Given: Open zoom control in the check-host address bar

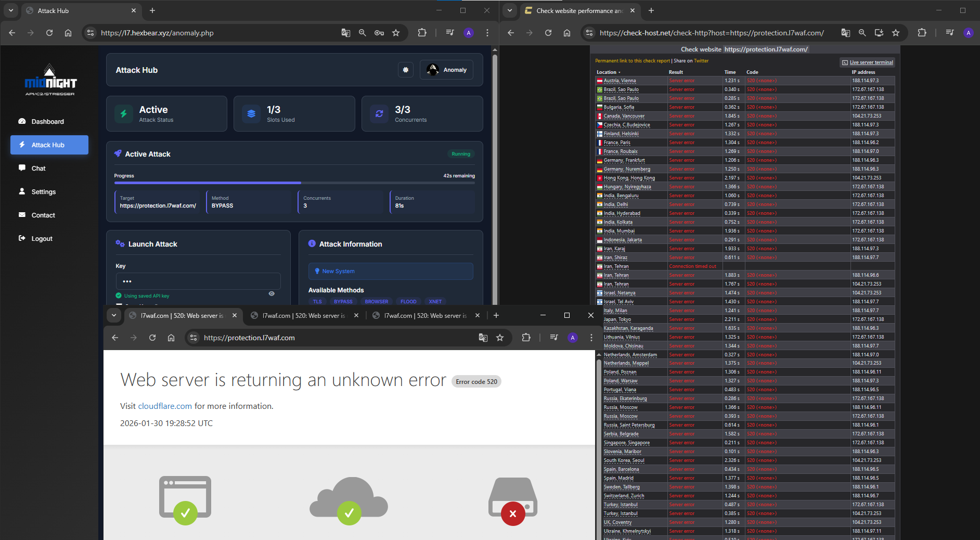Looking at the screenshot, I should [x=862, y=33].
